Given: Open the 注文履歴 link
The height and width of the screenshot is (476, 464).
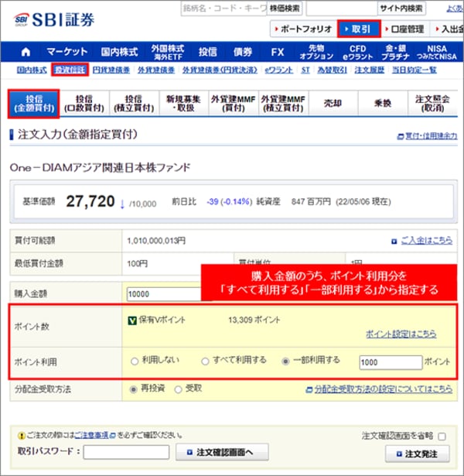Looking at the screenshot, I should [x=370, y=70].
